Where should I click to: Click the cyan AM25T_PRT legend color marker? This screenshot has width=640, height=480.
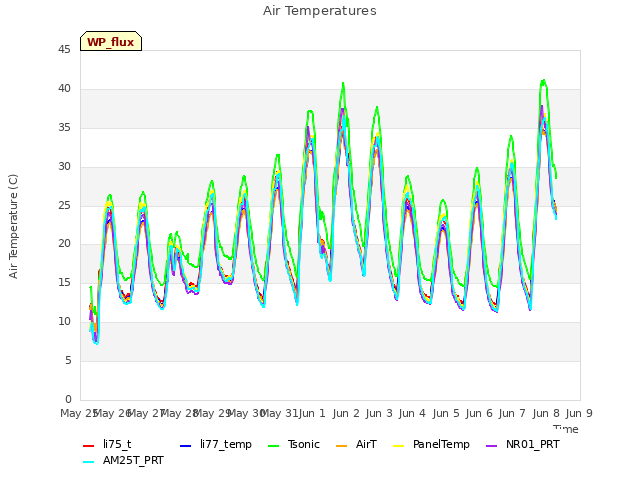89,462
